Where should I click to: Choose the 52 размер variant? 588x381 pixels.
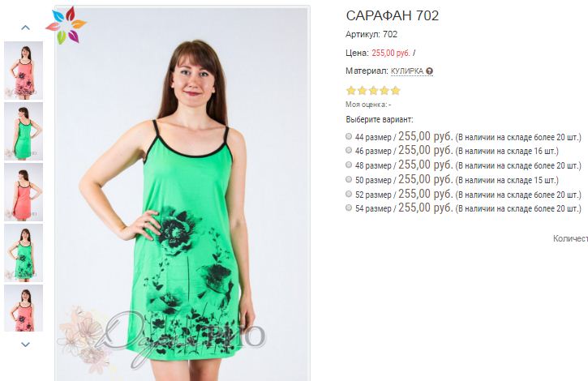tap(350, 195)
